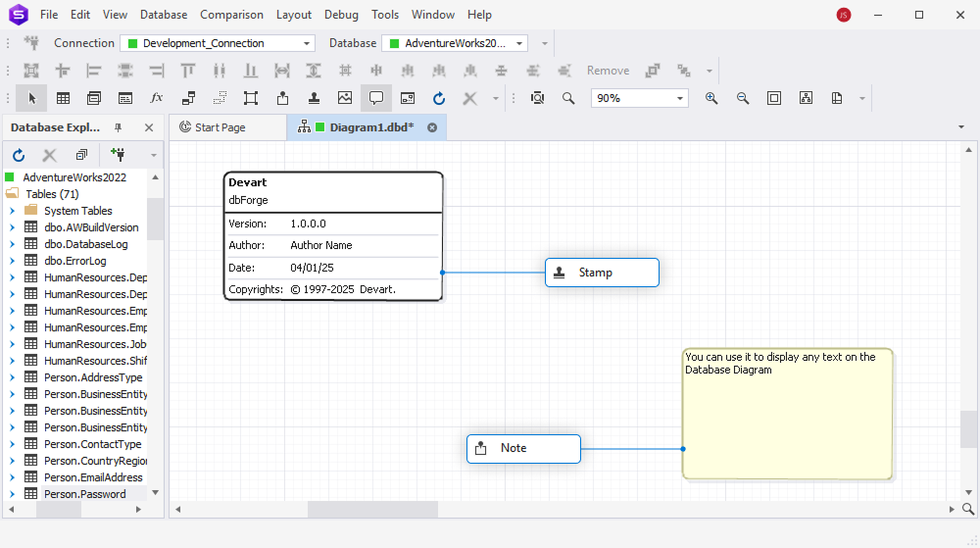Click the dotted virtual relation tool

[x=220, y=98]
